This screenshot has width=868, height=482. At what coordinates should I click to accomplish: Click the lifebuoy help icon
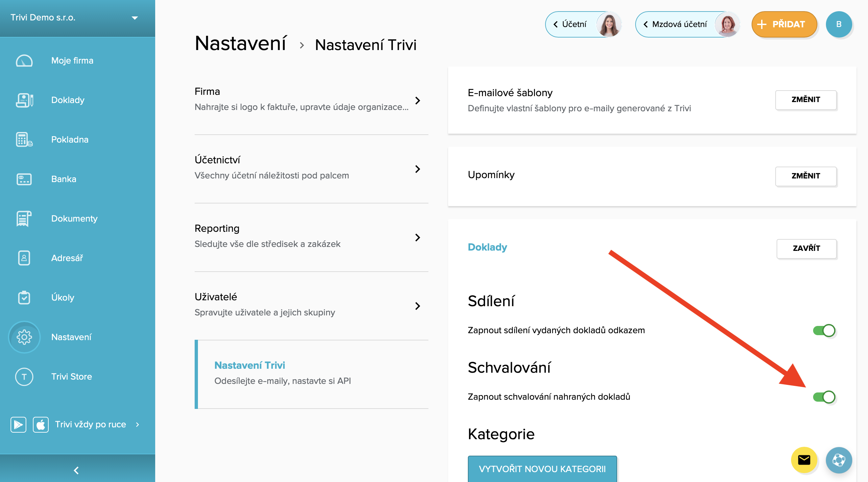pos(839,460)
